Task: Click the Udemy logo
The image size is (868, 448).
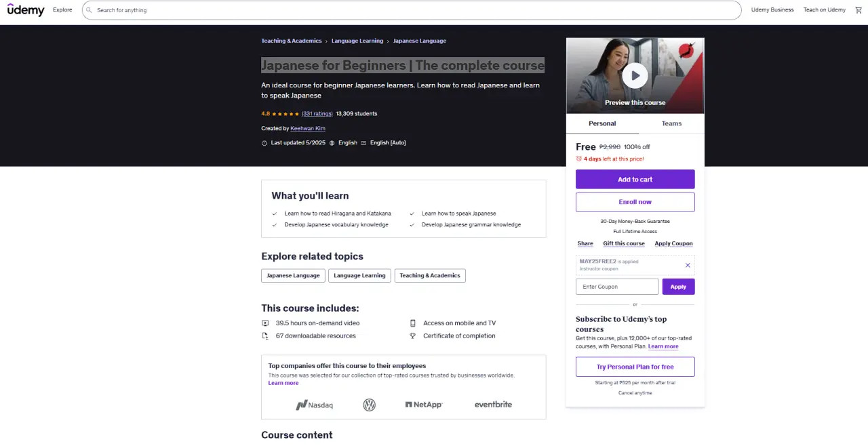Action: coord(26,9)
